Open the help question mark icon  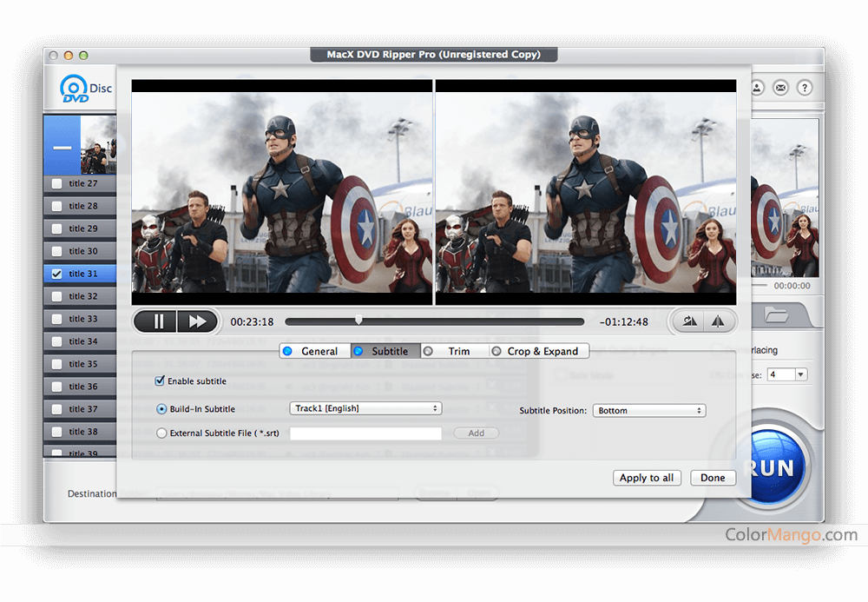point(805,88)
